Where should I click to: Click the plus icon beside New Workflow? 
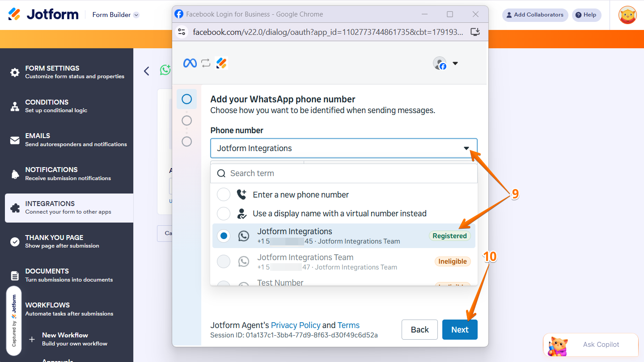pyautogui.click(x=32, y=339)
